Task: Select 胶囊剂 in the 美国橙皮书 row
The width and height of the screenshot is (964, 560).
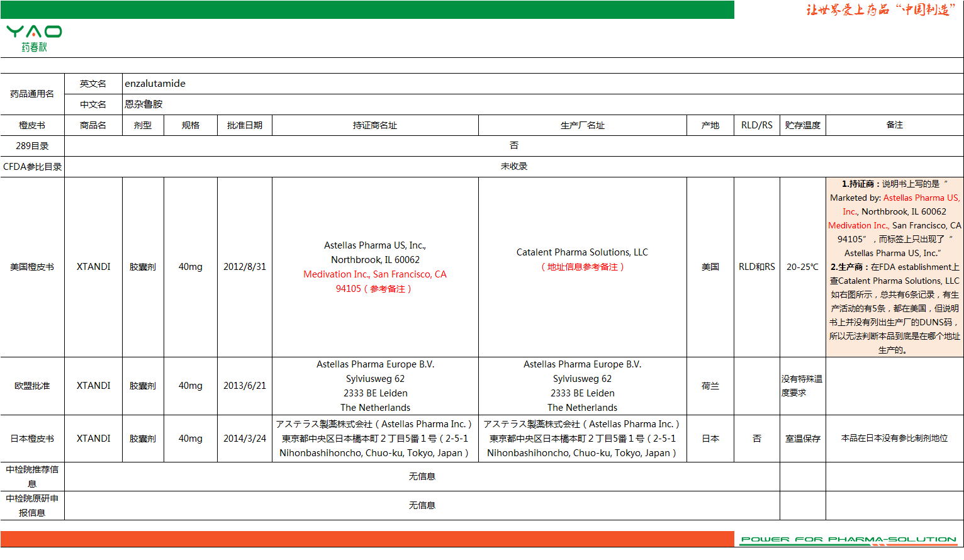Action: click(x=143, y=267)
